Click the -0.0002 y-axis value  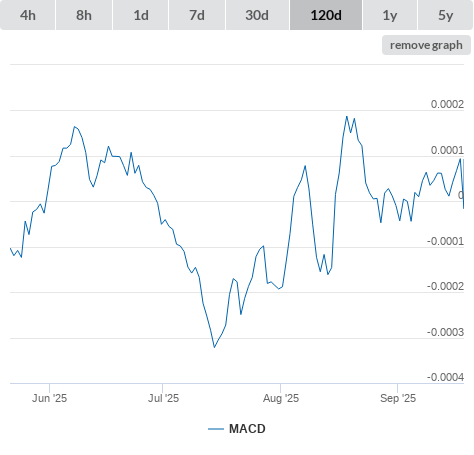pos(445,286)
